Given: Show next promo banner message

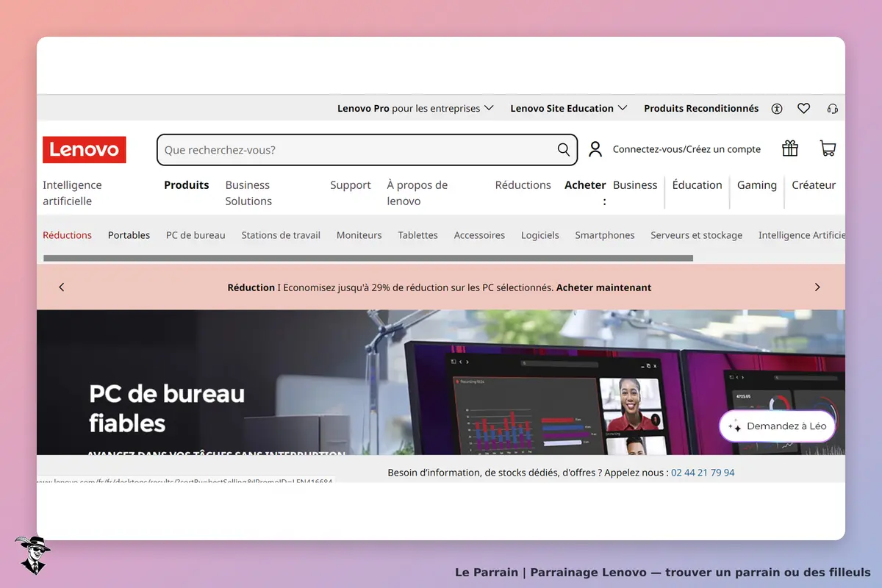Looking at the screenshot, I should pos(817,287).
